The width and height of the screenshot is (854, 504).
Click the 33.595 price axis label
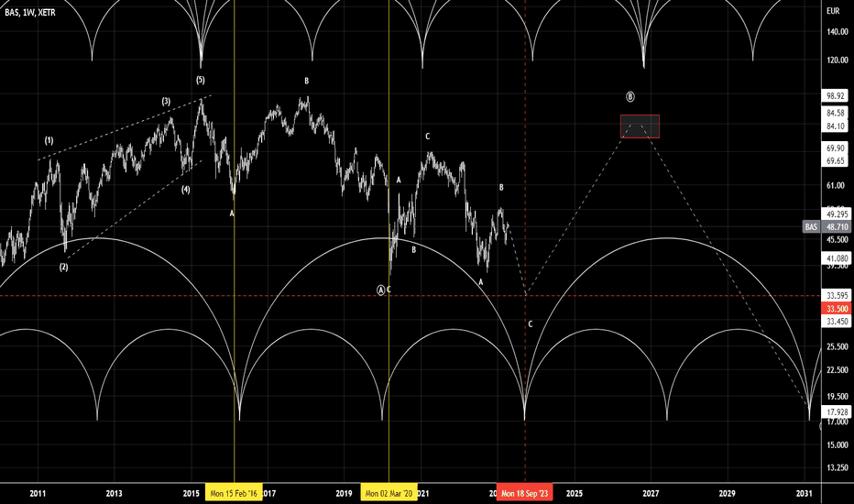pyautogui.click(x=837, y=296)
